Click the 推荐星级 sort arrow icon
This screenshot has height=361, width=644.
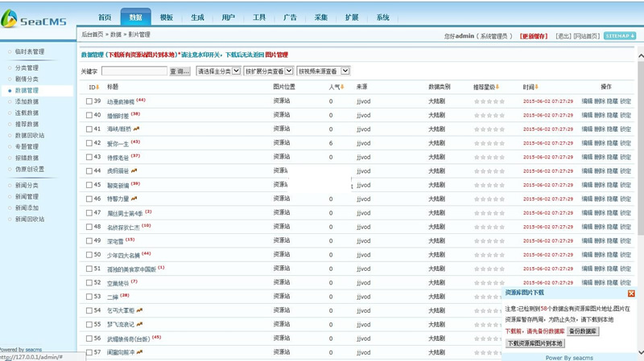pos(497,87)
